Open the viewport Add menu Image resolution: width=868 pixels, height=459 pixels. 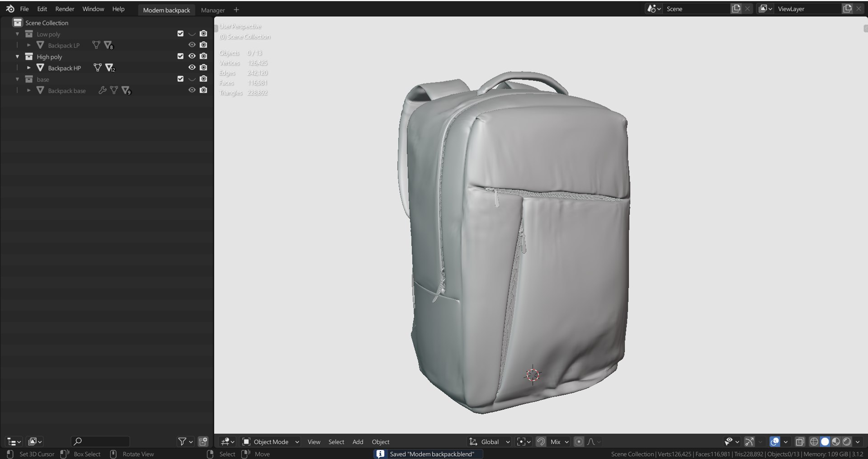coord(358,442)
